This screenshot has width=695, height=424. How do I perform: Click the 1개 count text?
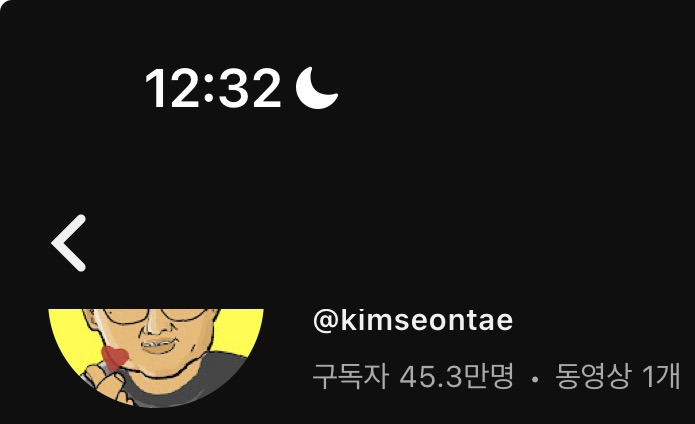click(x=661, y=376)
